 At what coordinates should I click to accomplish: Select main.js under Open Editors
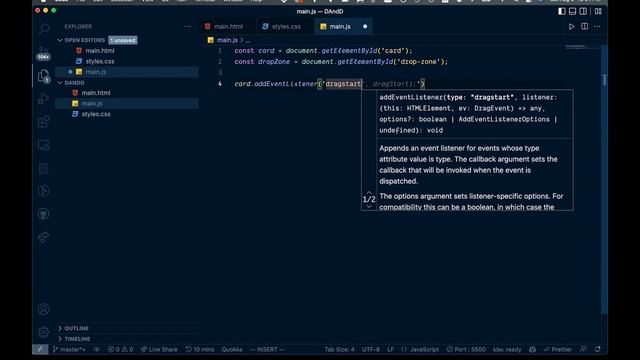(96, 72)
